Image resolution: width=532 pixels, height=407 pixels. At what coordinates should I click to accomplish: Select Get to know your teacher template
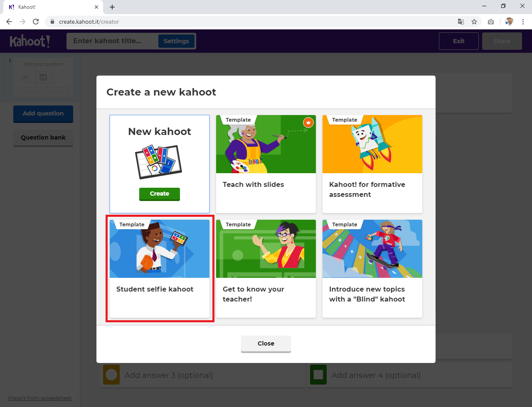click(266, 268)
